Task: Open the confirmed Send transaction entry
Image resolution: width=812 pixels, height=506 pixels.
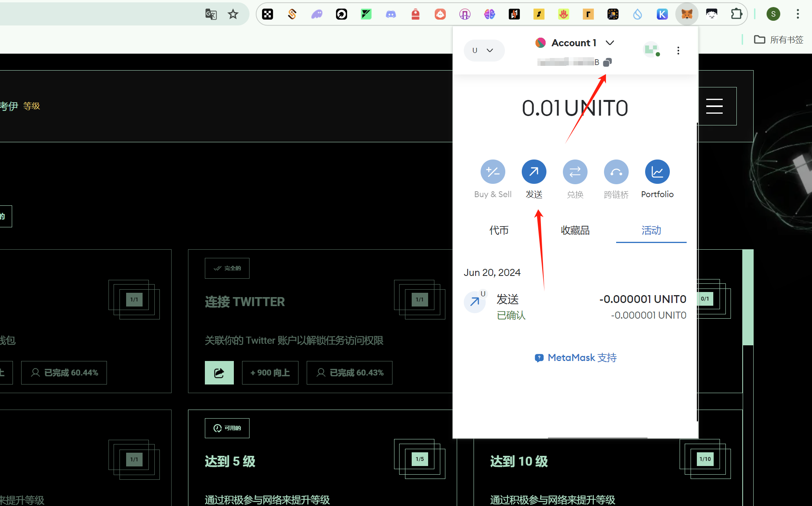Action: [x=575, y=307]
